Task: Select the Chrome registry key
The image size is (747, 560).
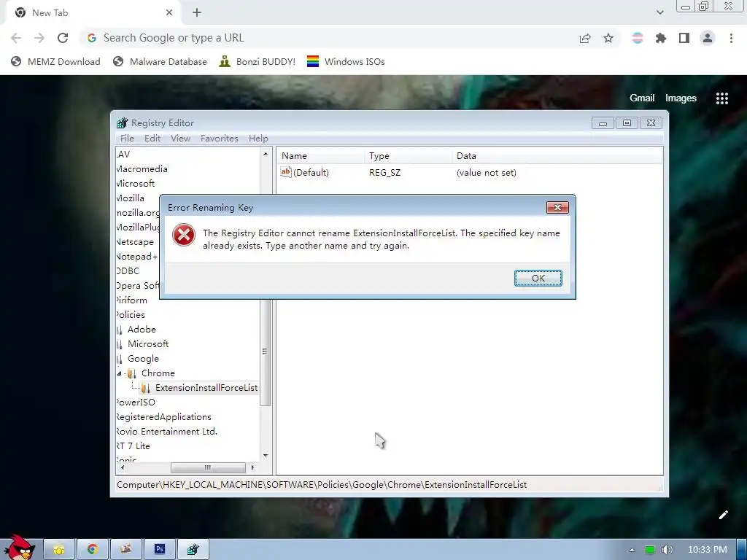Action: pos(158,373)
